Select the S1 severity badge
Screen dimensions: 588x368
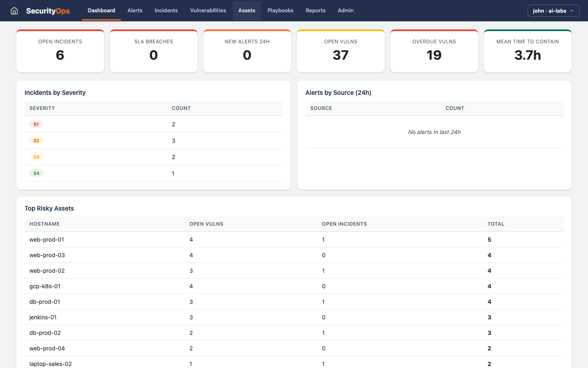coord(36,124)
